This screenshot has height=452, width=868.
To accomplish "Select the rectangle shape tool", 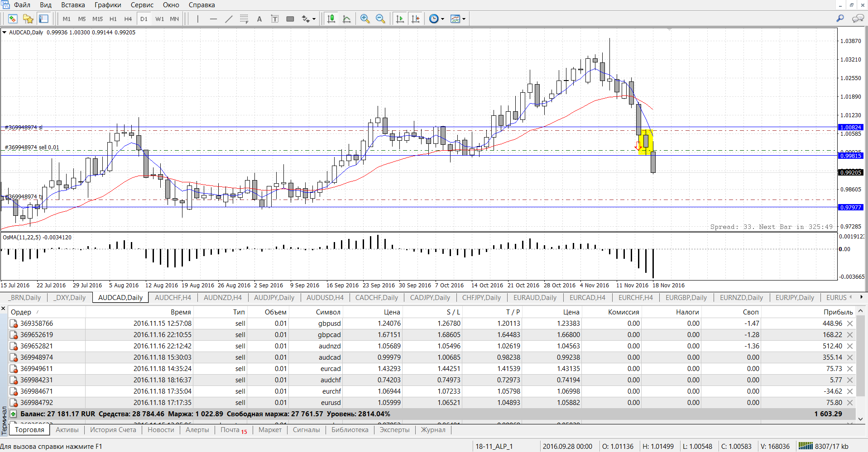I will pyautogui.click(x=290, y=19).
